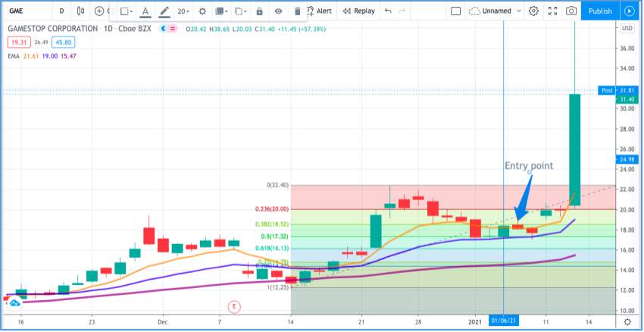Redo the last undone action

click(402, 11)
